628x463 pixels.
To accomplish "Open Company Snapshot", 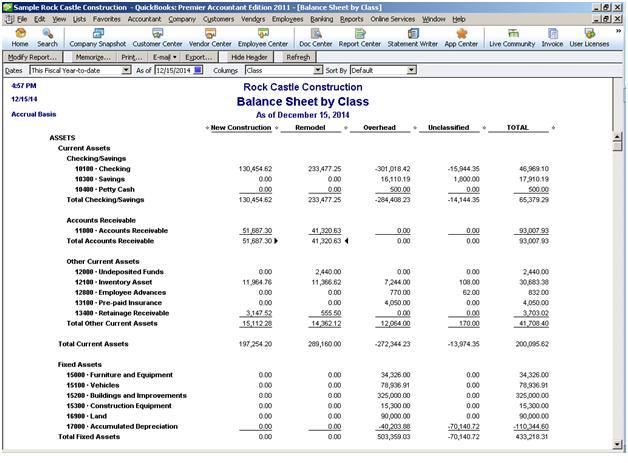I will 97,38.
